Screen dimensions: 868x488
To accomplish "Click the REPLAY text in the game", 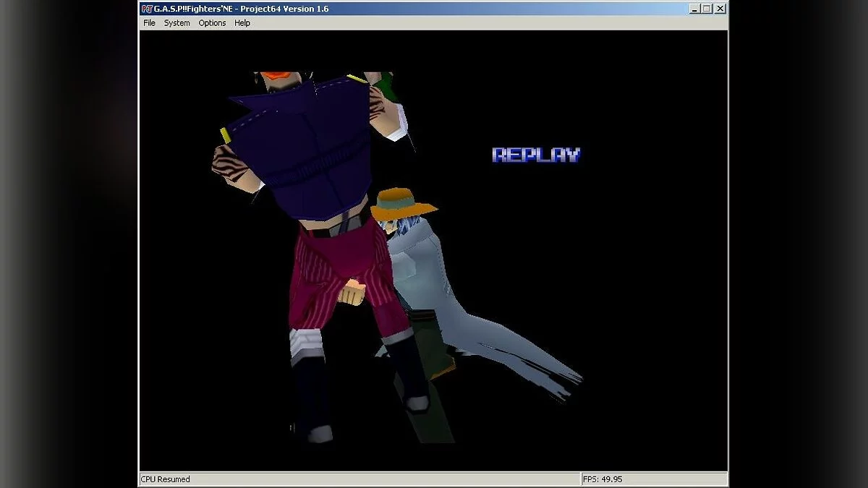I will [536, 155].
